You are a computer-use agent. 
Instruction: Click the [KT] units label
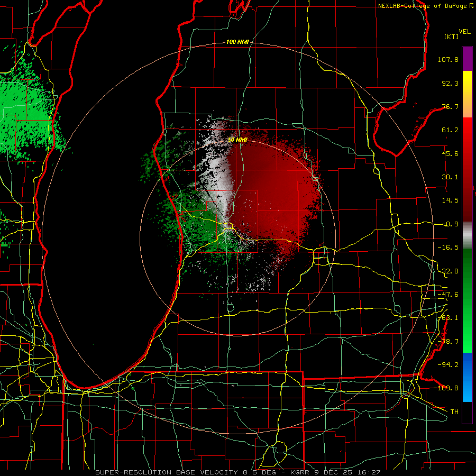452,36
